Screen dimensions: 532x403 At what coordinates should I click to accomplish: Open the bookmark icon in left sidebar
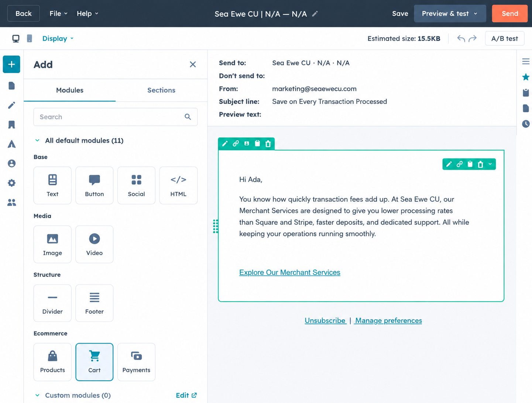pyautogui.click(x=11, y=125)
